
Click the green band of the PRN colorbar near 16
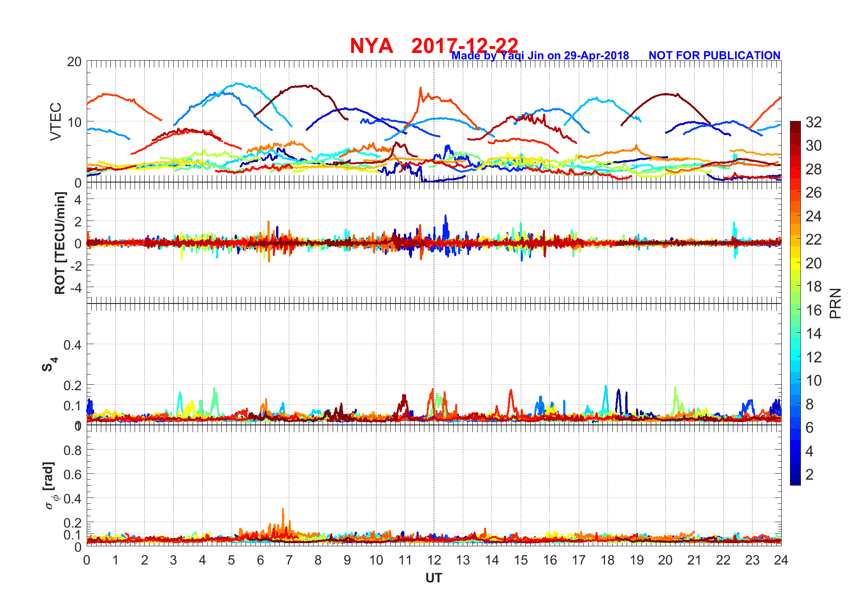click(795, 310)
